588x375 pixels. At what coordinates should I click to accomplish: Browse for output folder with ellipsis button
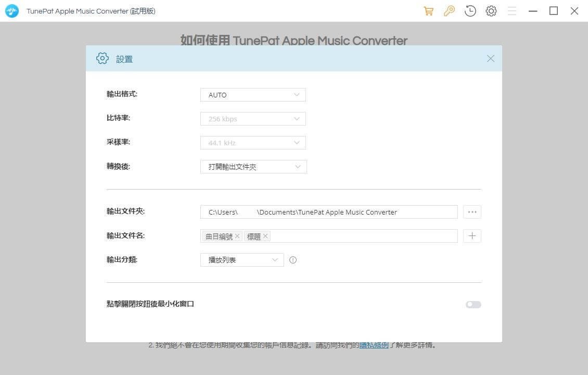tap(472, 212)
